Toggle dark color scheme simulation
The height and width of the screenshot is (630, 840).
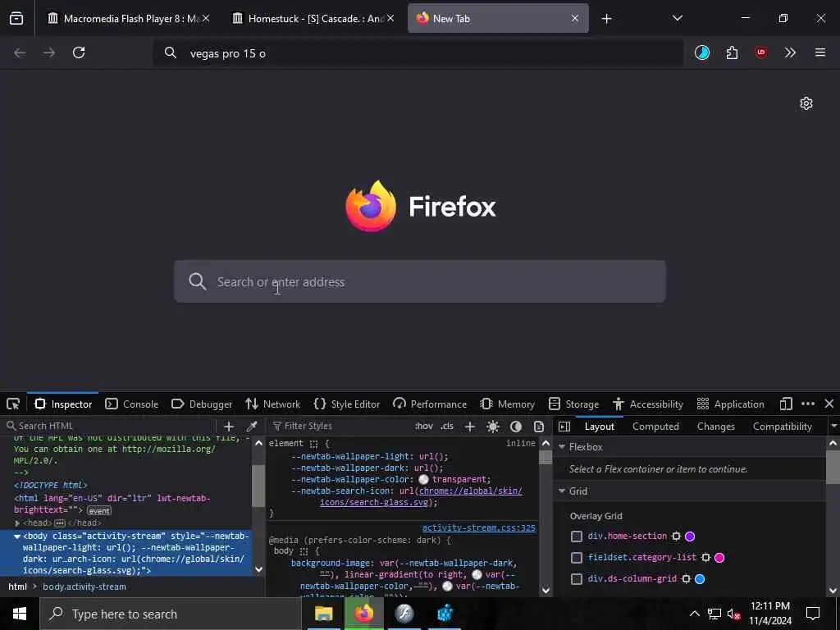(x=516, y=427)
